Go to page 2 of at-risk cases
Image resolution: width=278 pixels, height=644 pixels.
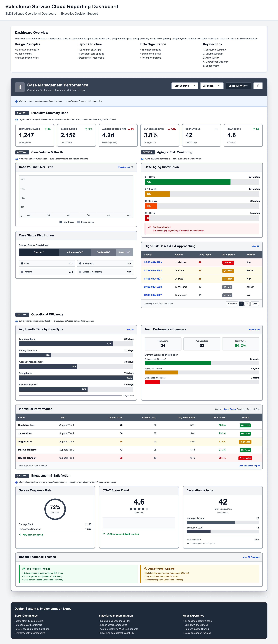[x=247, y=304]
